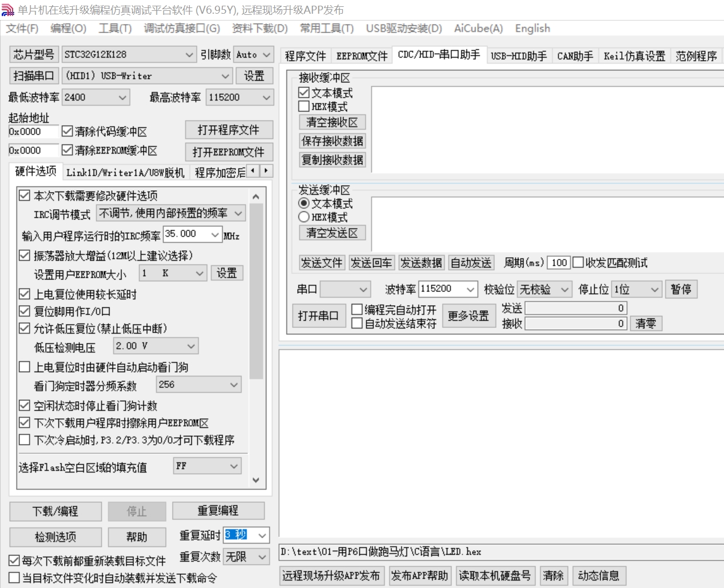The image size is (724, 588).
Task: Toggle 本次下载需要修改硬件选项 checkbox
Action: click(x=25, y=195)
